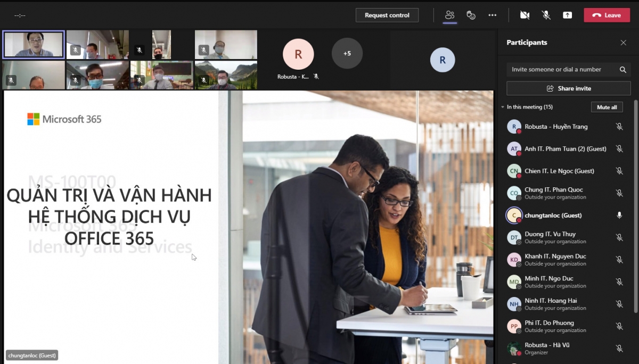Click CN avatar of Chien IT. Le Ngoc
This screenshot has height=364, width=639.
click(x=514, y=171)
